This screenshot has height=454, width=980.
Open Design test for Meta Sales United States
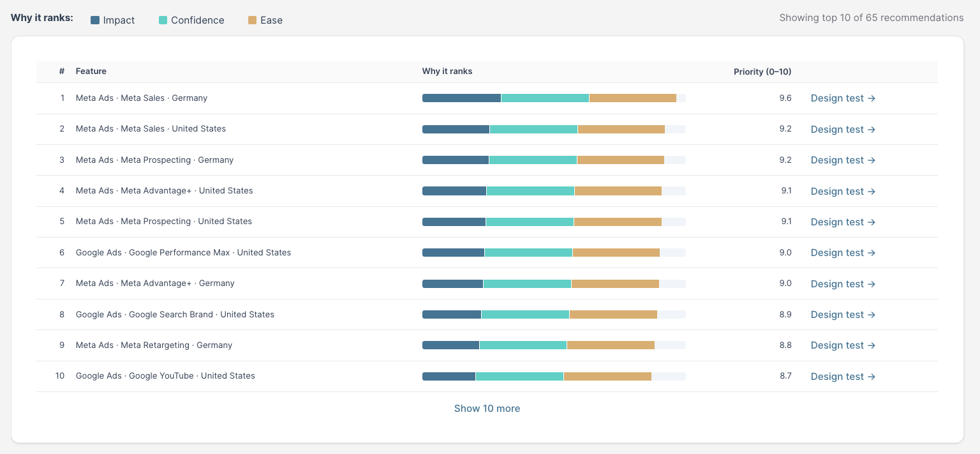pos(843,129)
